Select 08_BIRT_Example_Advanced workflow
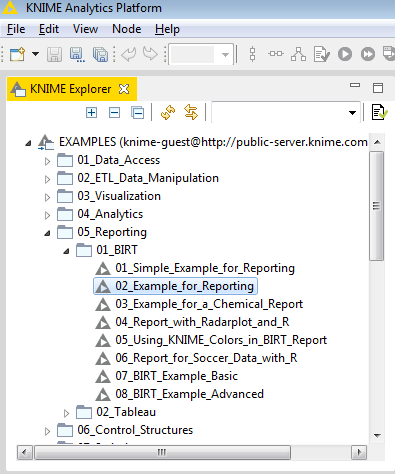395x474 pixels. (x=189, y=394)
